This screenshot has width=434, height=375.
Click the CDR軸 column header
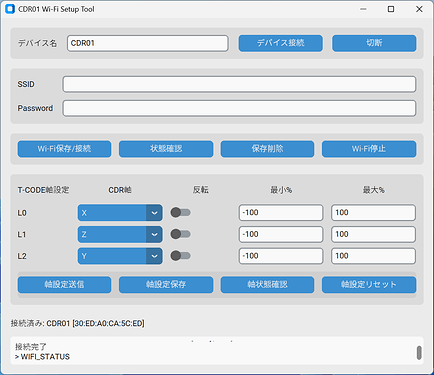120,190
